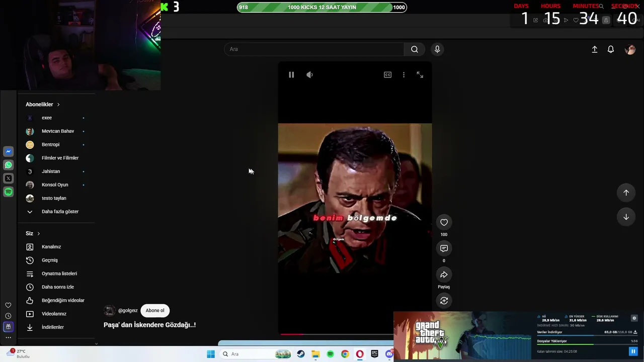Go to the previous Short
Viewport: 644px width, 362px height.
[626, 193]
